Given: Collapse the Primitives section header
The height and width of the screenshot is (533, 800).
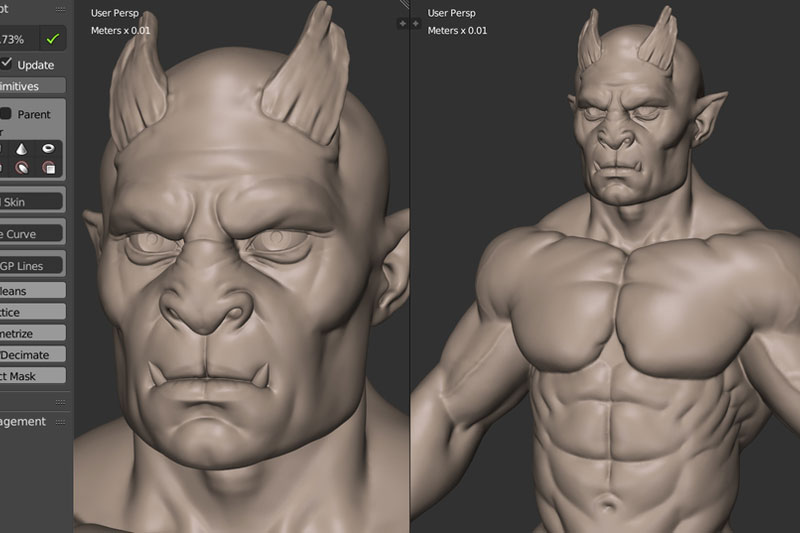Looking at the screenshot, I should 33,86.
